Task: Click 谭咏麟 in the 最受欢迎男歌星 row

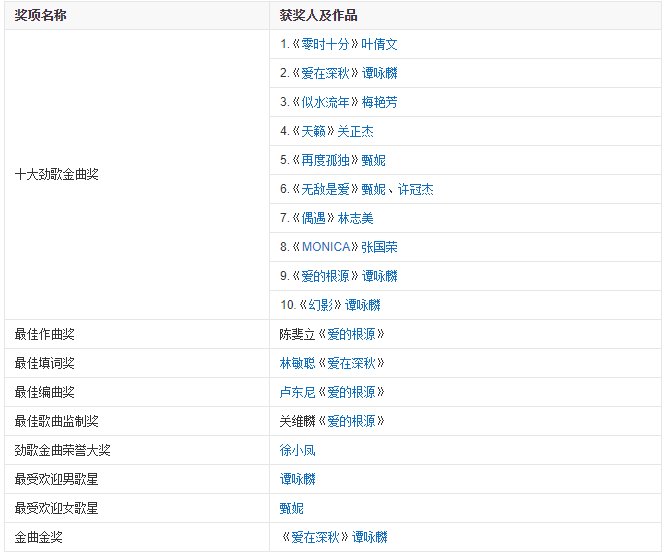Action: [x=298, y=479]
